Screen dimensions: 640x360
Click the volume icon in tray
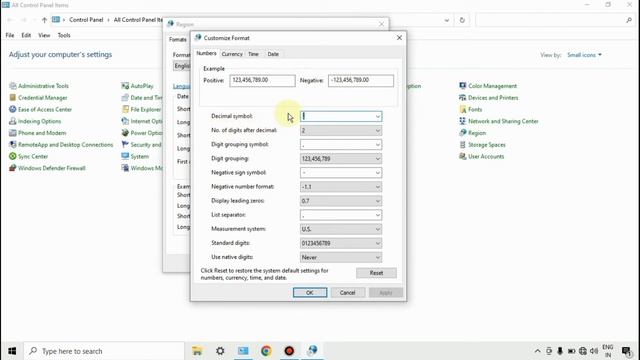pyautogui.click(x=594, y=351)
